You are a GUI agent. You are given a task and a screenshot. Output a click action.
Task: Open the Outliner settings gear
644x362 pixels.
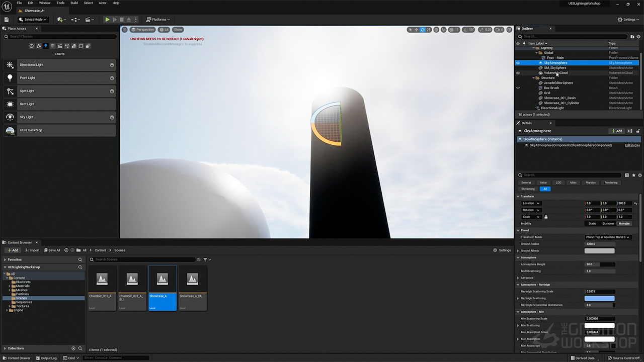639,36
